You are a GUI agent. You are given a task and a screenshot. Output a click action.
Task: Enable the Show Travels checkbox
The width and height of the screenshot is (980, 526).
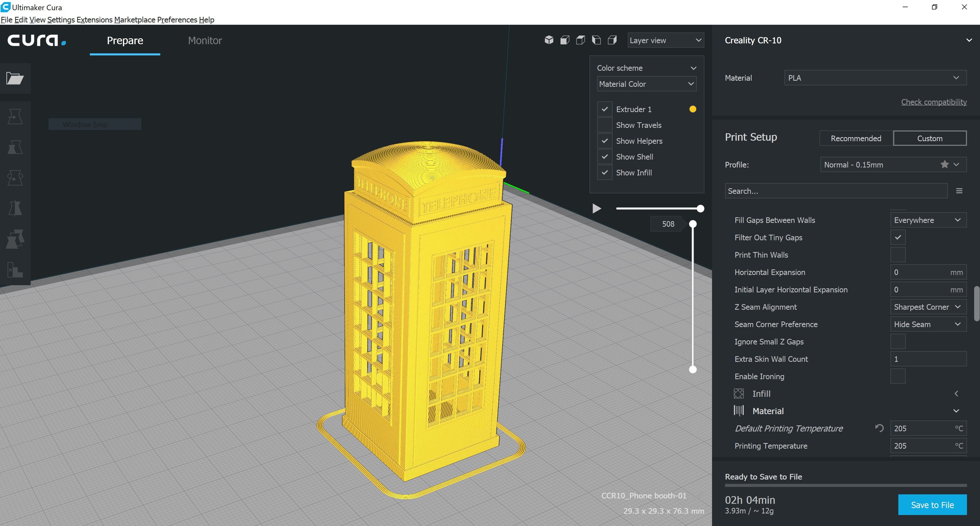[x=605, y=125]
